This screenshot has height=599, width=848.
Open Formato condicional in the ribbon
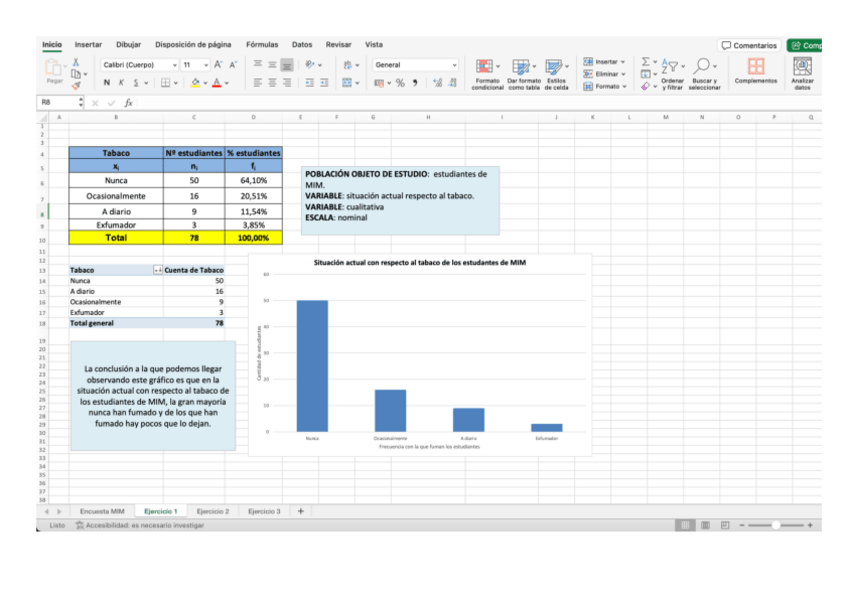487,73
